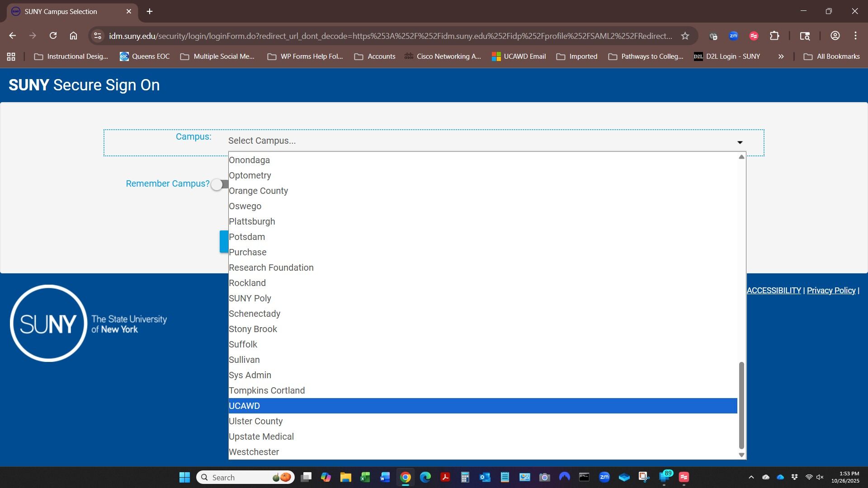868x488 pixels.
Task: Reload the page with the refresh icon
Action: (53, 36)
